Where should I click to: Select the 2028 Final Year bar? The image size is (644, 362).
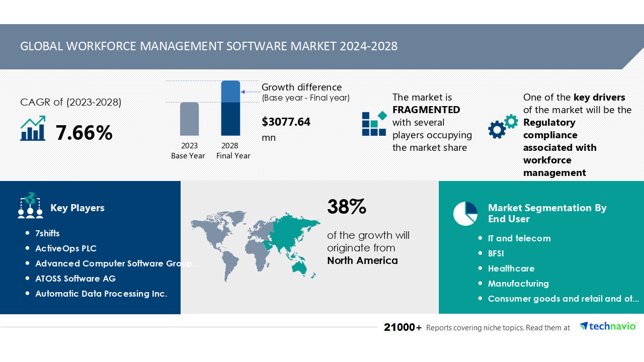[230, 108]
